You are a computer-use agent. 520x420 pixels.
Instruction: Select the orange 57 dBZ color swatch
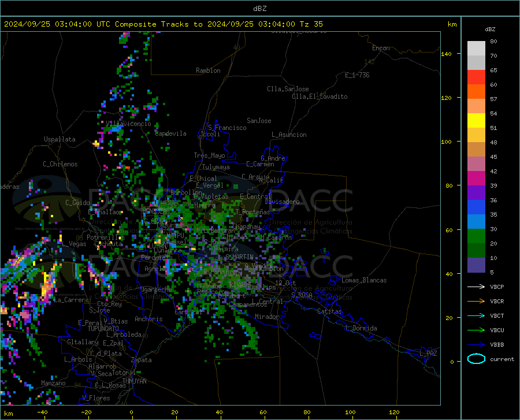(476, 92)
